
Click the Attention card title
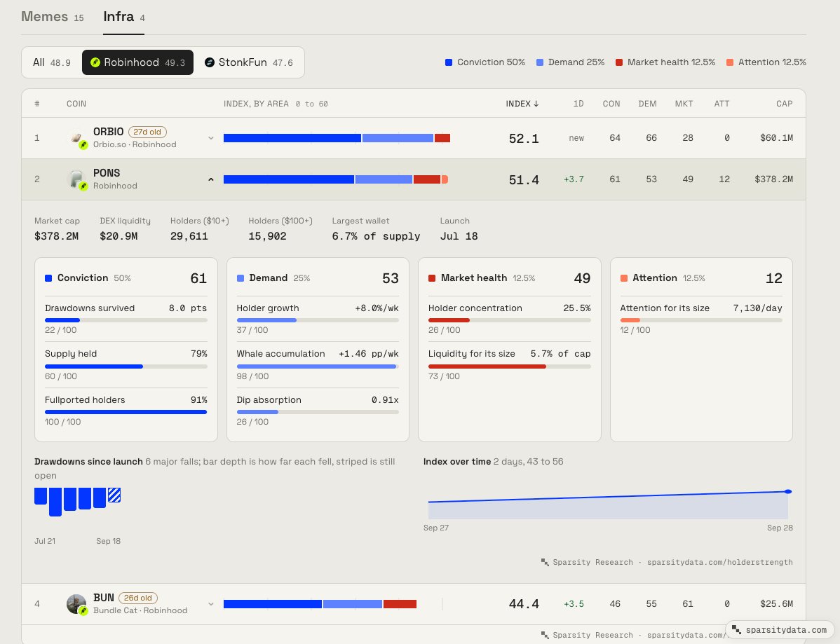click(655, 278)
